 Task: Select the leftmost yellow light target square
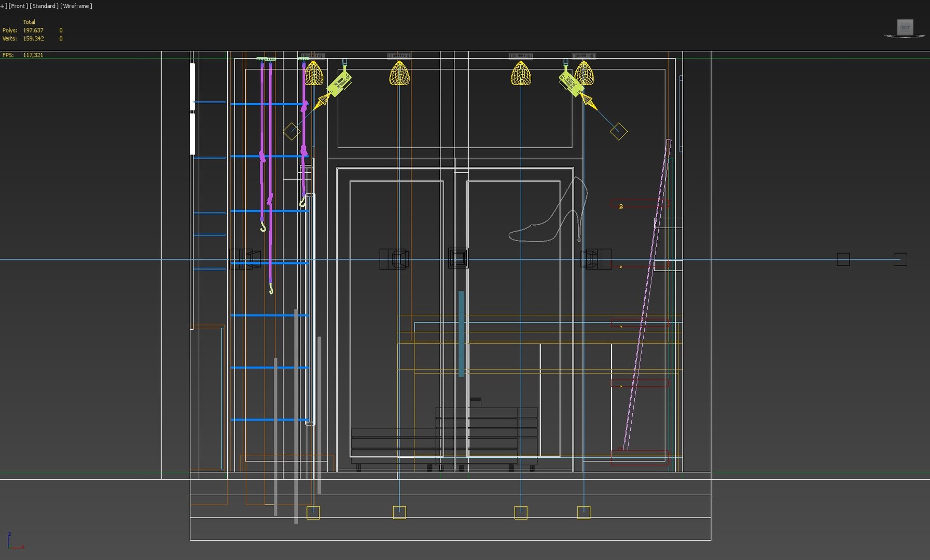[313, 512]
